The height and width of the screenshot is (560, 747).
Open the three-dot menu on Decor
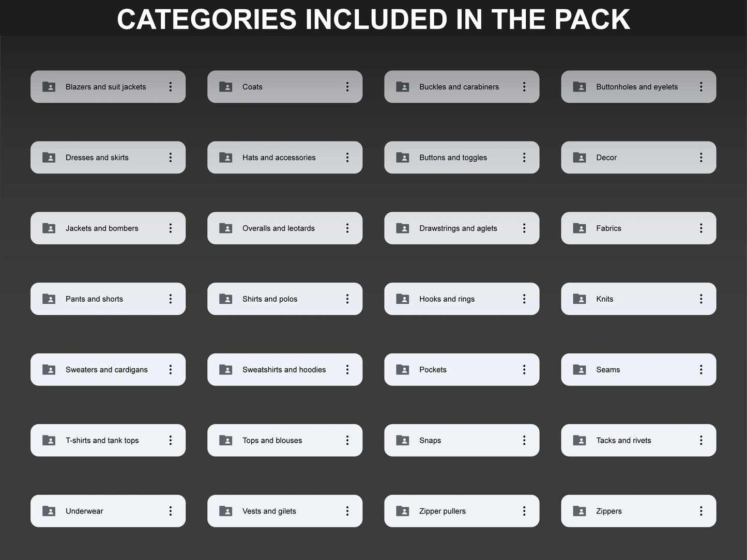(701, 157)
